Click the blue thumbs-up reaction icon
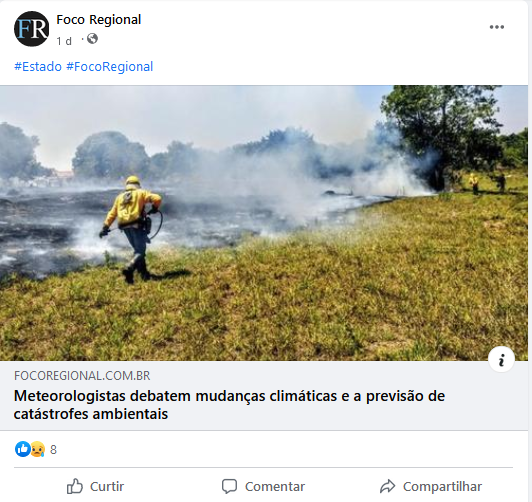The width and height of the screenshot is (532, 502). [22, 449]
